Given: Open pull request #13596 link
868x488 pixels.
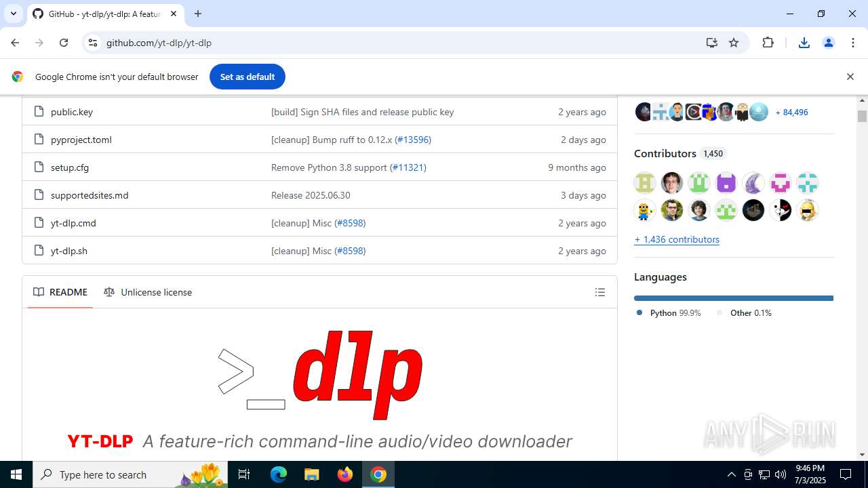Looking at the screenshot, I should coord(413,140).
